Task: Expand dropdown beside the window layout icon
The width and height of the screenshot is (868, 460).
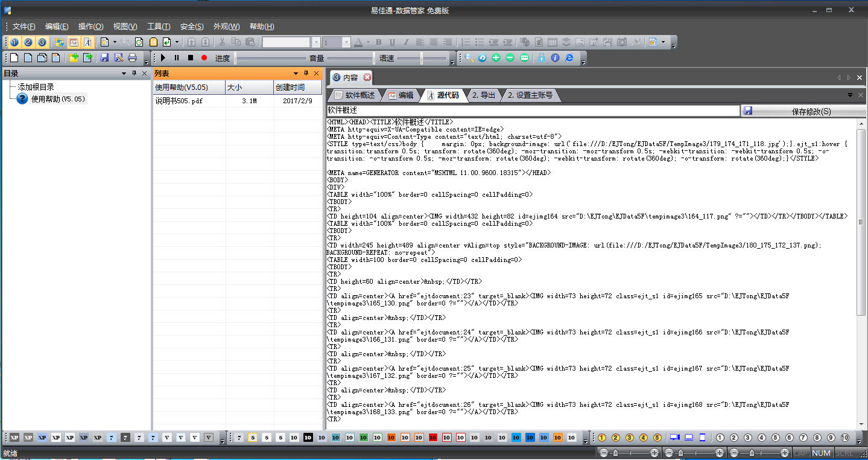Action: click(x=663, y=42)
